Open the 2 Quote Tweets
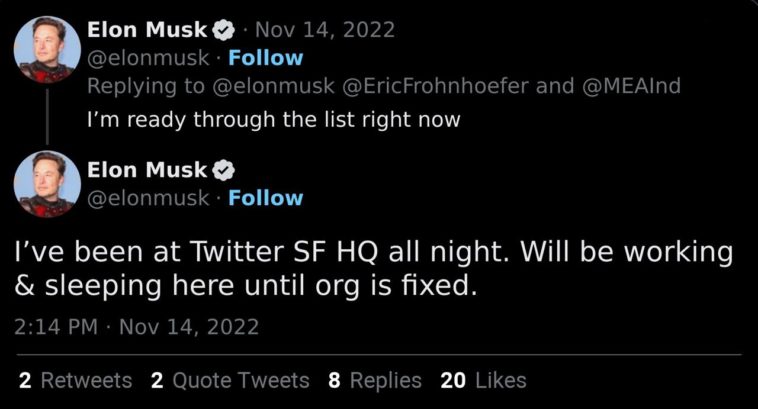Screen dimensions: 758x409 230,380
